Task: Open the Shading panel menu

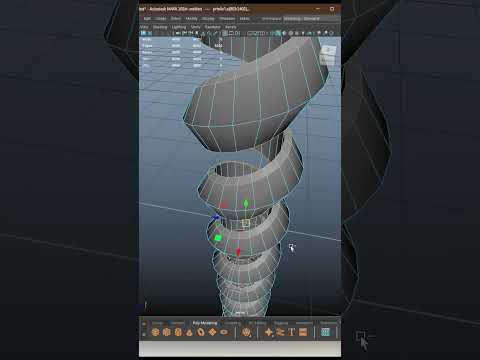Action: click(x=160, y=27)
